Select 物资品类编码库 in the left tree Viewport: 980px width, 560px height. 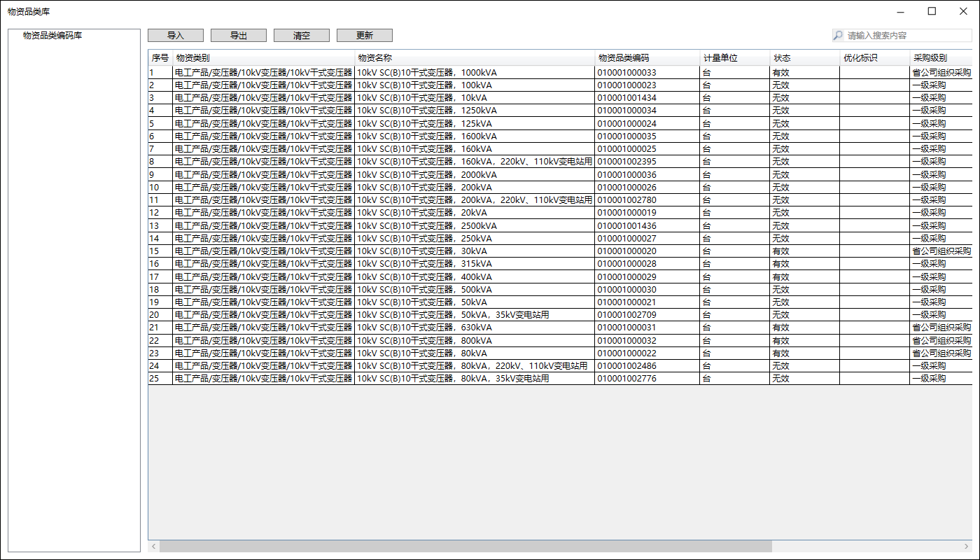click(52, 35)
